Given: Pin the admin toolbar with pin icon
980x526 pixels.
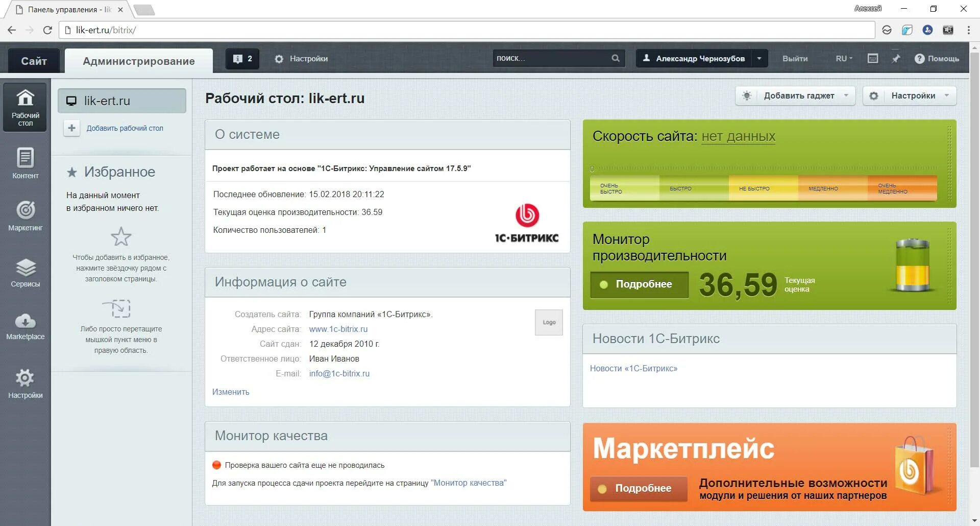Looking at the screenshot, I should coord(896,58).
